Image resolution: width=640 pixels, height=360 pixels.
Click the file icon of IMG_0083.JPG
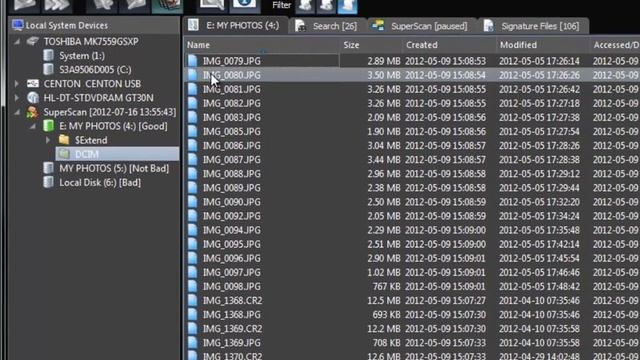point(193,117)
